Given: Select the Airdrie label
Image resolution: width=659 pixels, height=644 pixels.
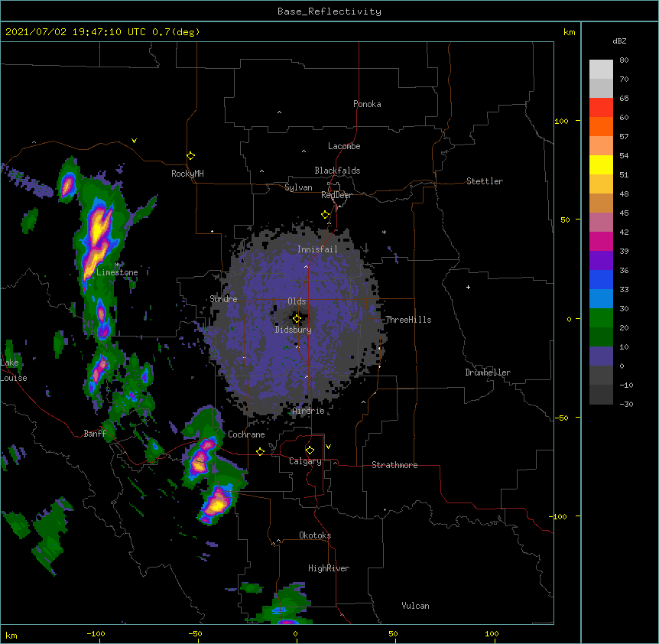Looking at the screenshot, I should pyautogui.click(x=308, y=411).
